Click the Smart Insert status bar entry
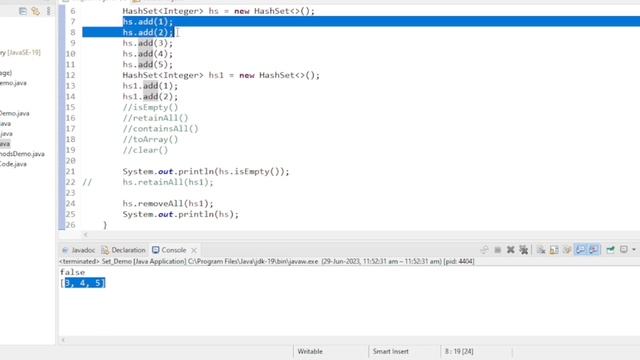Viewport: 640px width, 360px height. [390, 351]
